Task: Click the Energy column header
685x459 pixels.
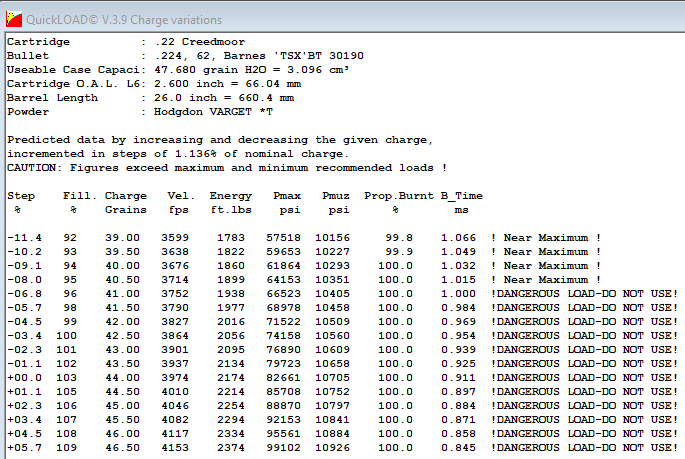Action: click(231, 196)
